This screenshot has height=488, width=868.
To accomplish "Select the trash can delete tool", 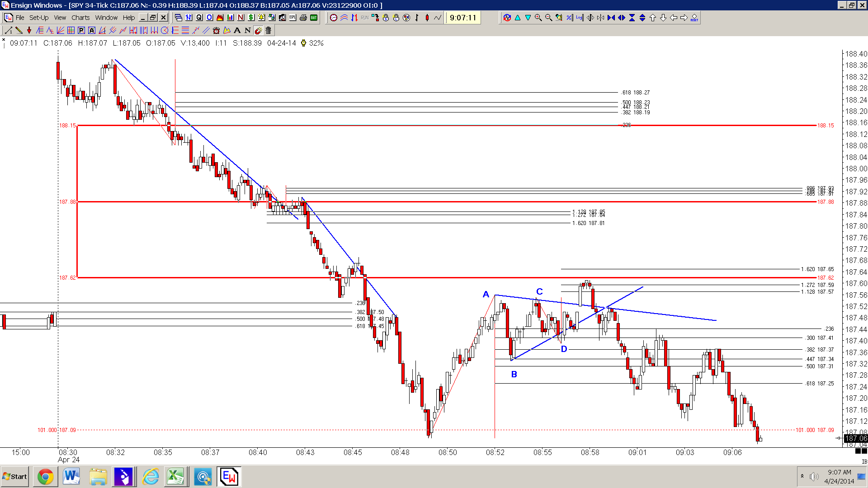I will (x=268, y=30).
